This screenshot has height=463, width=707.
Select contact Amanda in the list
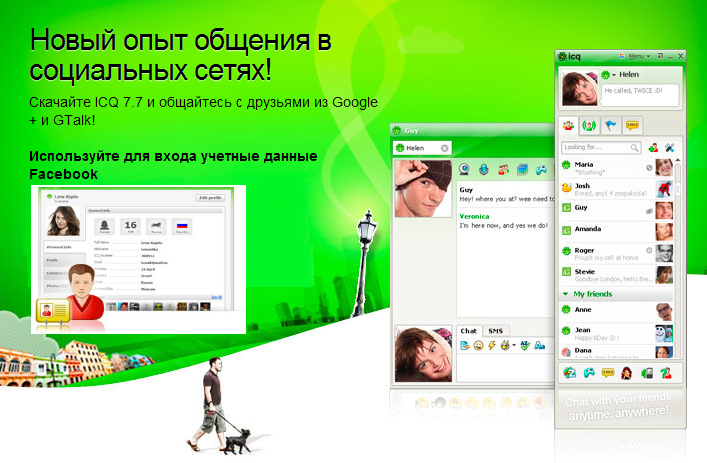click(x=616, y=232)
